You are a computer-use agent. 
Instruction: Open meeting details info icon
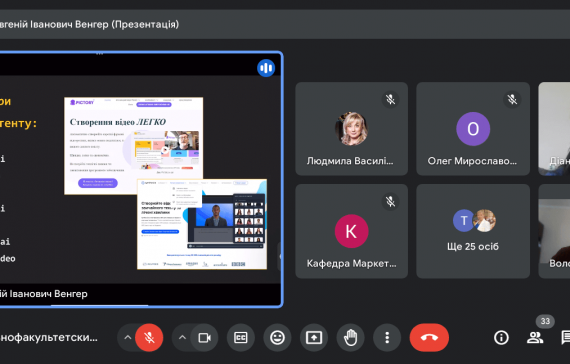coord(501,338)
